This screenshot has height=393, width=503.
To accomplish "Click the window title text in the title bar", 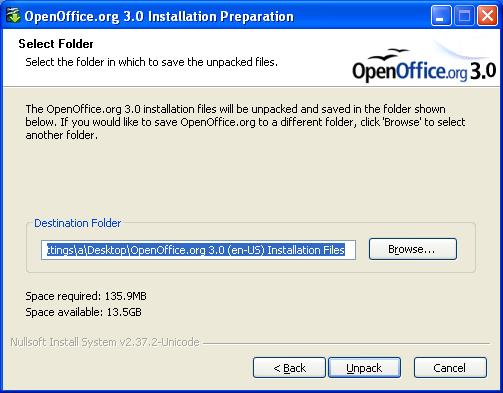I will click(x=159, y=16).
